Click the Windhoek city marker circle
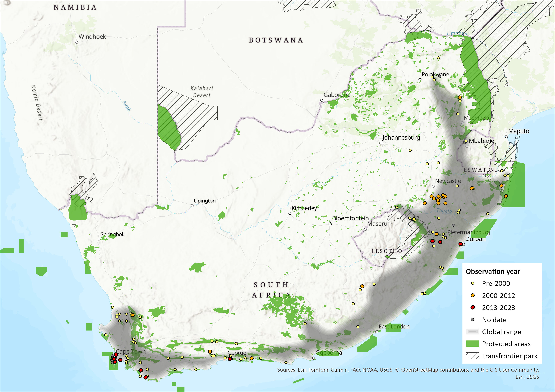The width and height of the screenshot is (555, 392). 77,42
